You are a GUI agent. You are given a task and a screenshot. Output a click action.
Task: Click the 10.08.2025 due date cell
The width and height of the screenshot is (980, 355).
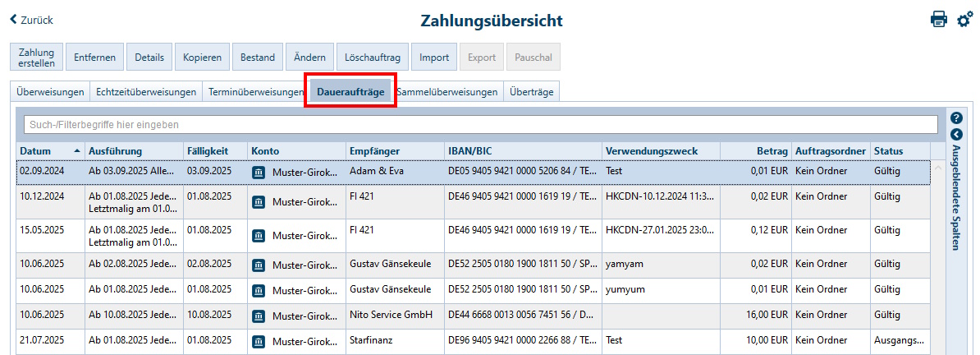216,316
